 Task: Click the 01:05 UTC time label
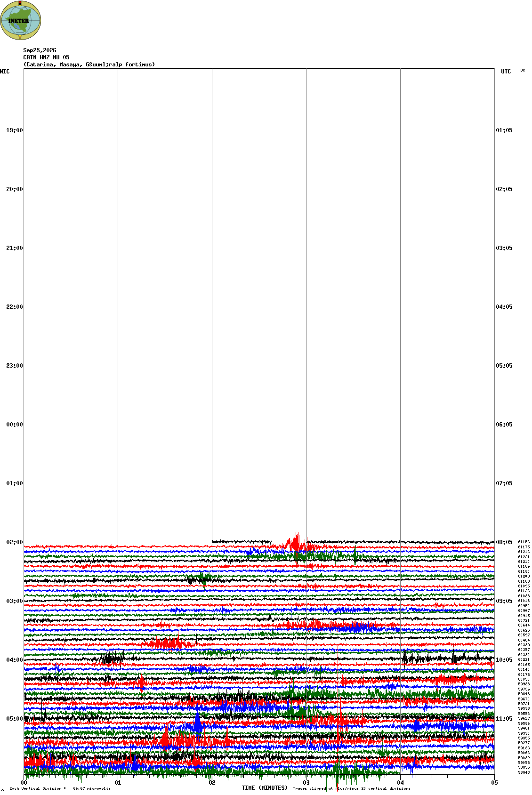[504, 130]
